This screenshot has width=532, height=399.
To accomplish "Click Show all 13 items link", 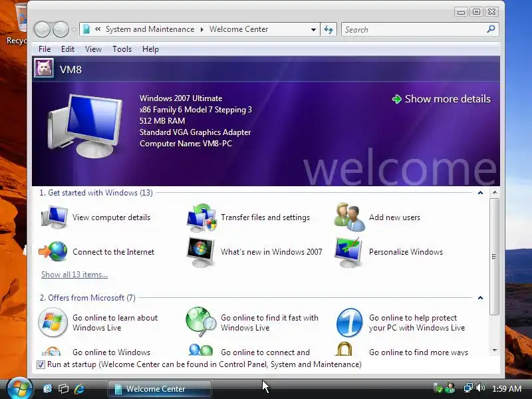I will coord(74,275).
